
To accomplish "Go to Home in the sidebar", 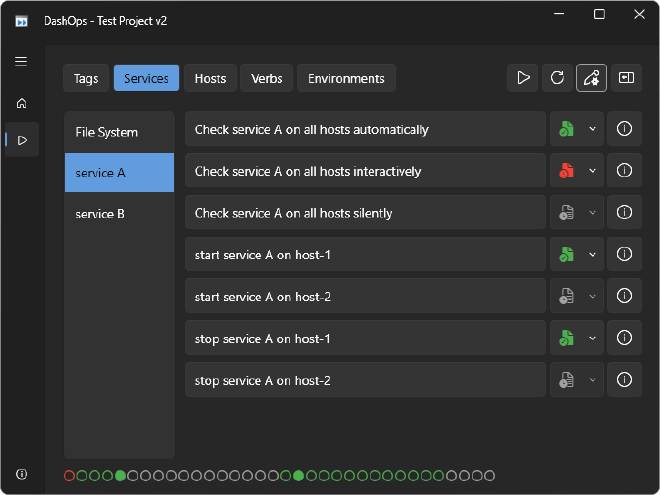I will (21, 103).
